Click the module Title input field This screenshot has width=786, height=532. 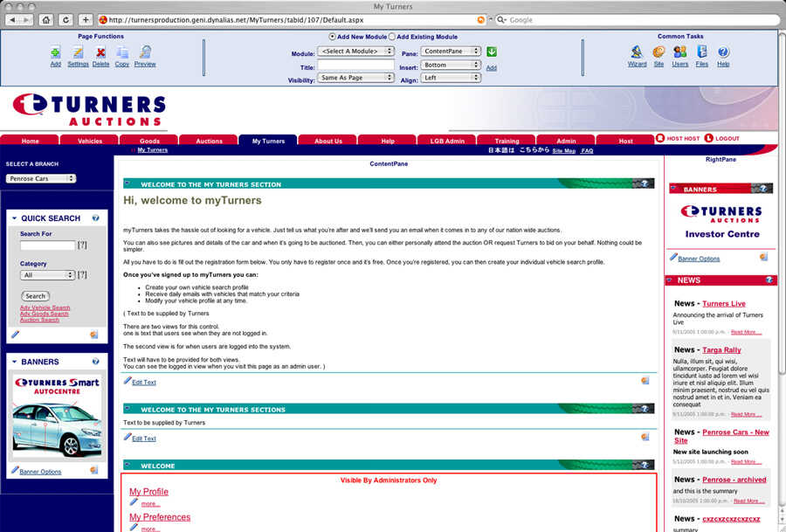(356, 65)
